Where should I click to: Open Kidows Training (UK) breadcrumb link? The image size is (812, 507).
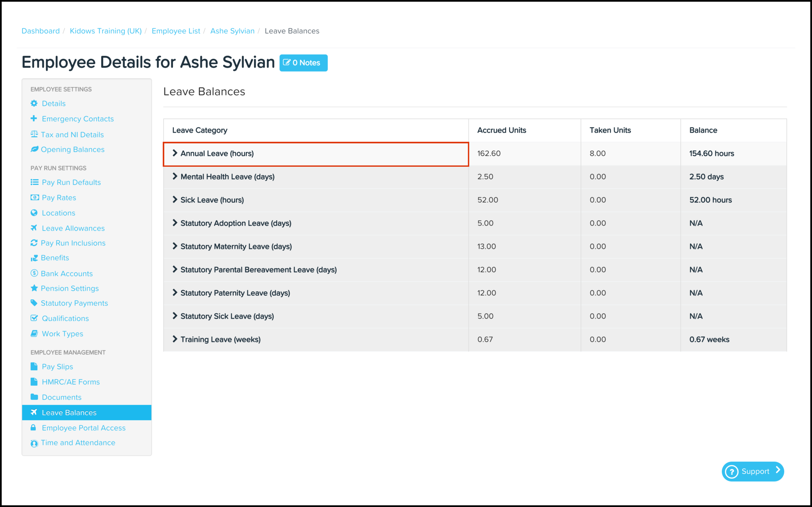tap(105, 31)
